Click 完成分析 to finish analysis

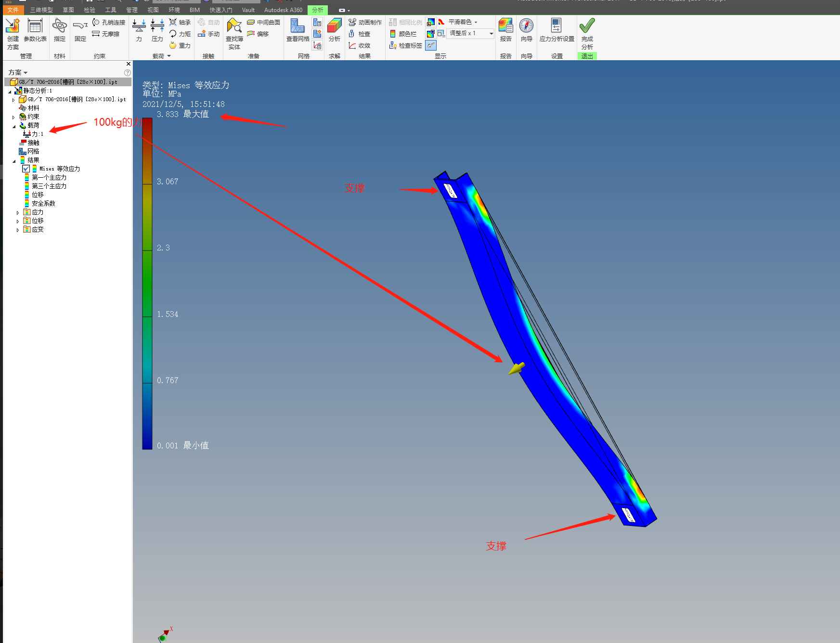click(587, 34)
